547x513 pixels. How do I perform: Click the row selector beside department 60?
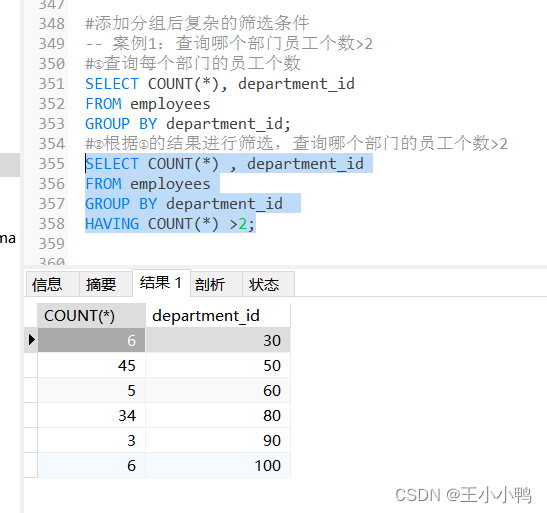(x=31, y=390)
